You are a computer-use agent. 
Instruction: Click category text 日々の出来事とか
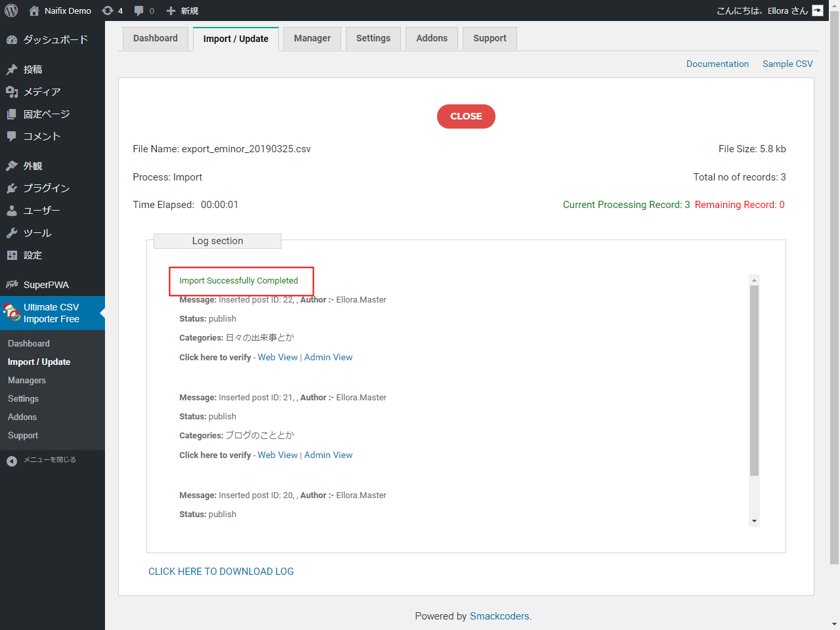tap(260, 338)
